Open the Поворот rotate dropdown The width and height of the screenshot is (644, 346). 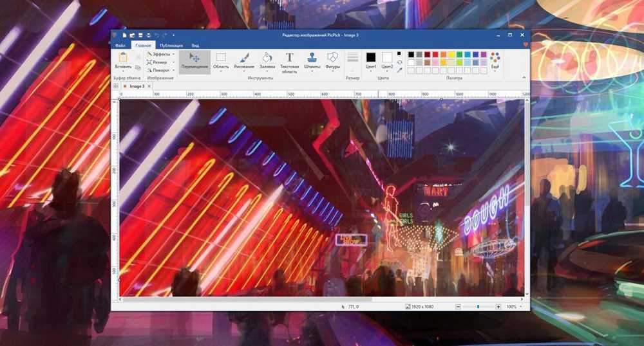[x=159, y=70]
